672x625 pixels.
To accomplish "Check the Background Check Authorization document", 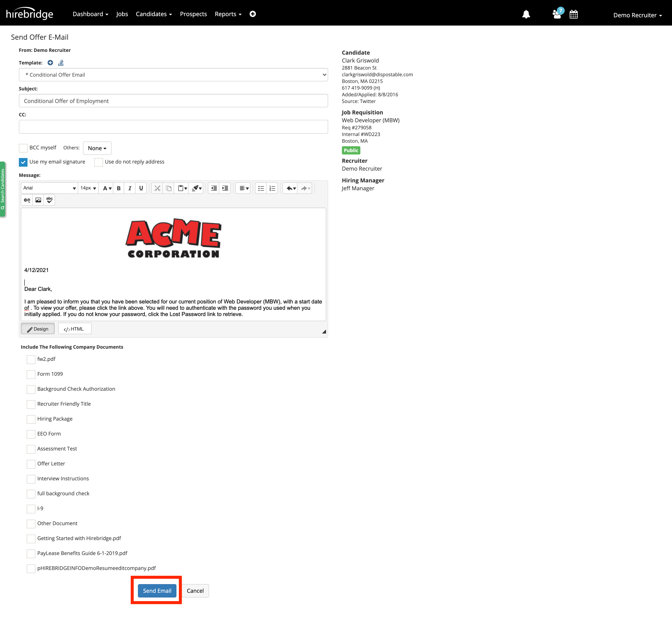I will pos(31,389).
